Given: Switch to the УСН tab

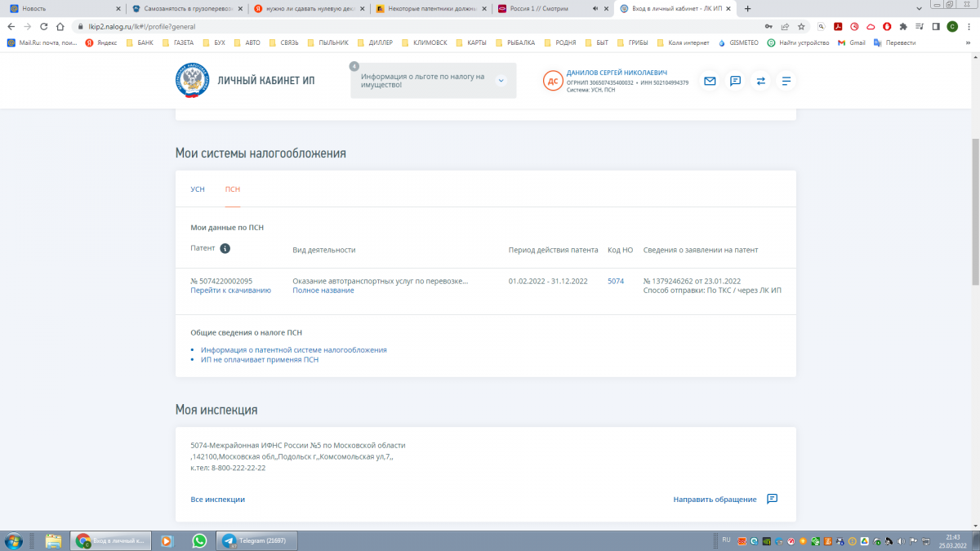Looking at the screenshot, I should click(x=198, y=189).
